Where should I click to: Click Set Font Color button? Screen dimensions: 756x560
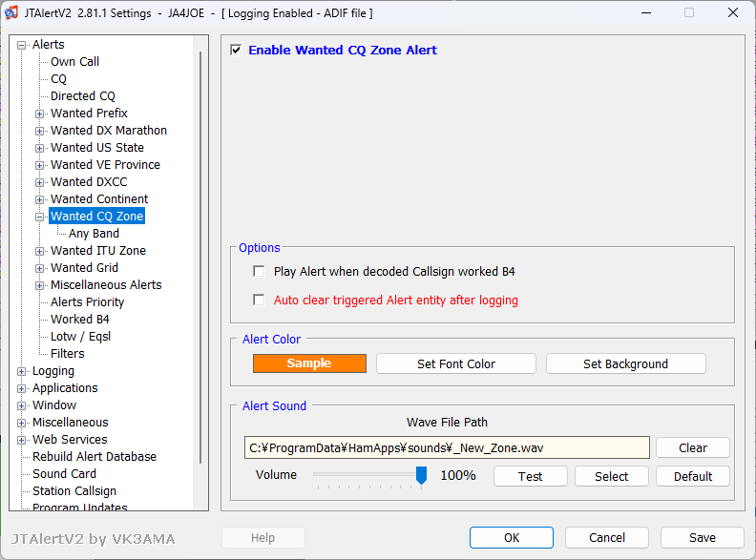coord(456,363)
